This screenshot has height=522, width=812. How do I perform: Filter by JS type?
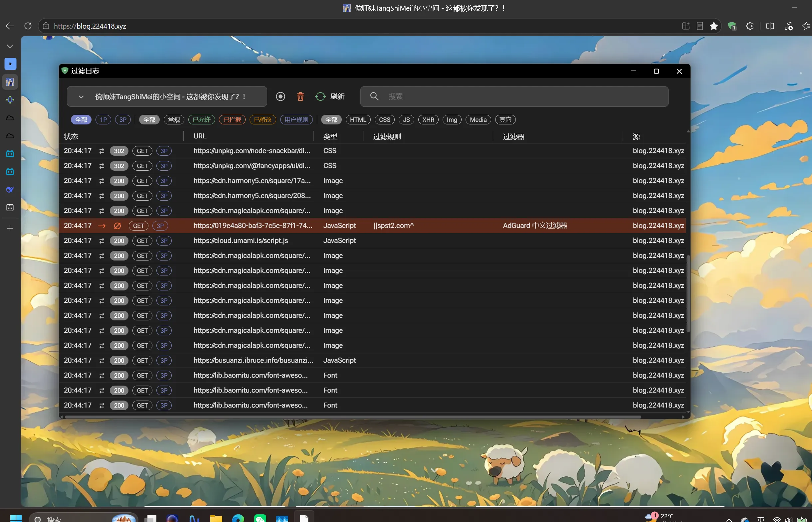point(407,120)
